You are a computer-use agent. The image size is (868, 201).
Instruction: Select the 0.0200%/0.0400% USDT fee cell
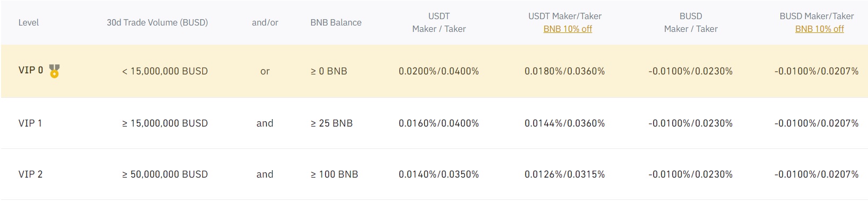coord(439,71)
